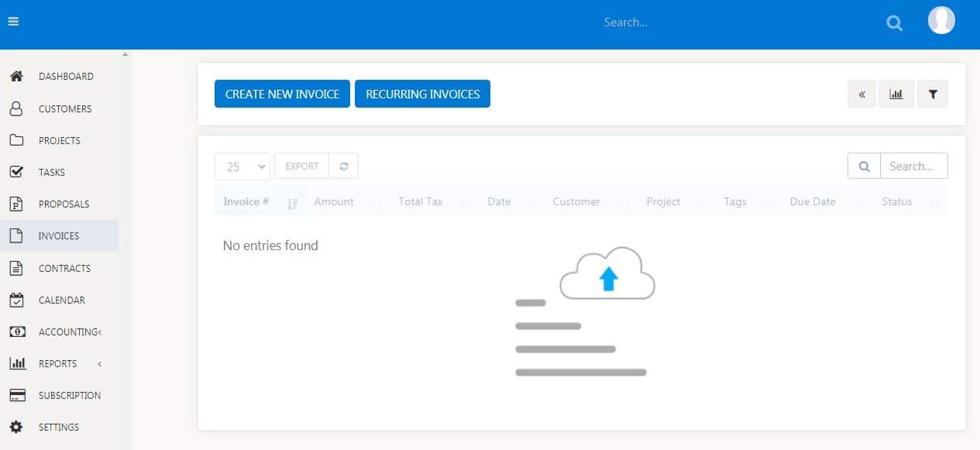The height and width of the screenshot is (450, 980).
Task: Open the invoice filter funnel icon
Action: coord(933,94)
